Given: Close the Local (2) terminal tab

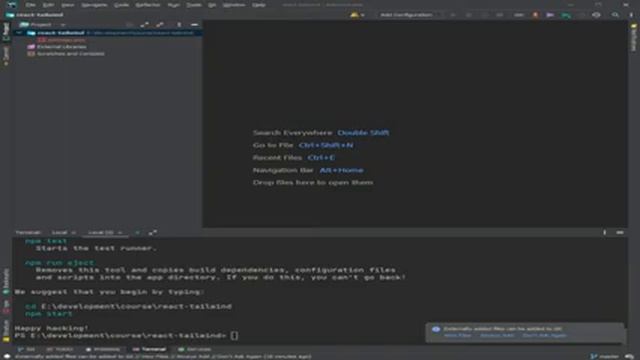Looking at the screenshot, I should click(x=120, y=233).
